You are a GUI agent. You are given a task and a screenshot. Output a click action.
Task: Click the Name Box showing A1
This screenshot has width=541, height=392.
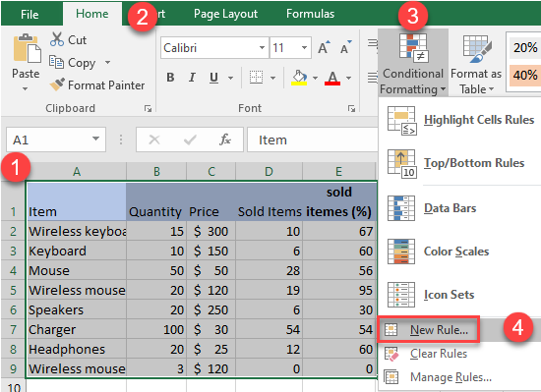(x=55, y=140)
